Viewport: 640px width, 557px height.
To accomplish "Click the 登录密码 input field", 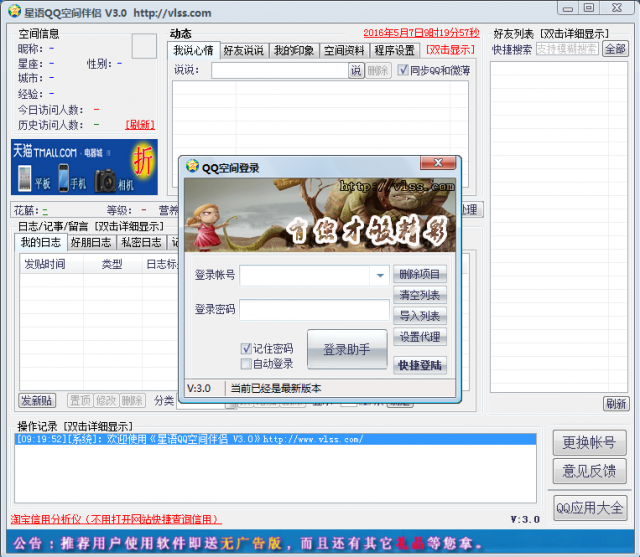I will point(313,310).
